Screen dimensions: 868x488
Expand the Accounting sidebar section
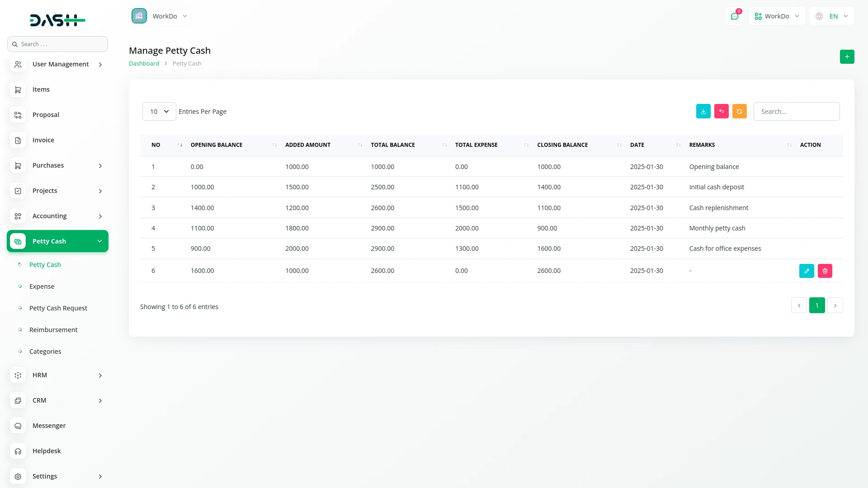(x=57, y=216)
